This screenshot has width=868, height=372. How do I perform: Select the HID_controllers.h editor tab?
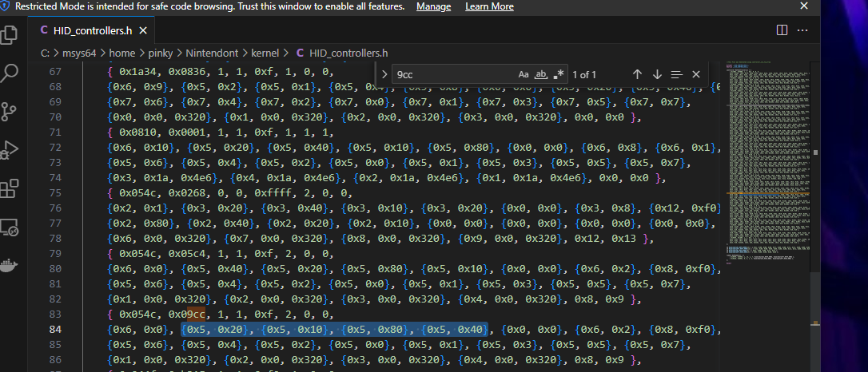(92, 31)
